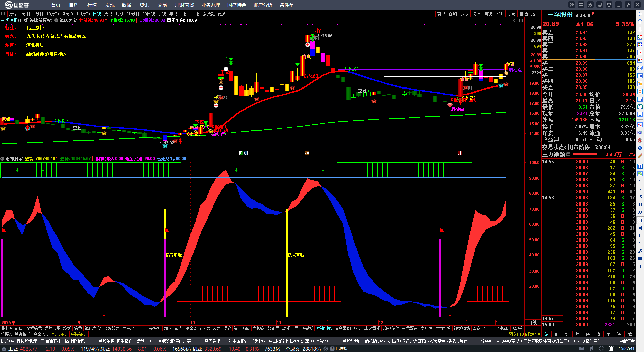Click the 三孚股份 stock name header
This screenshot has width=644, height=352.
560,15
